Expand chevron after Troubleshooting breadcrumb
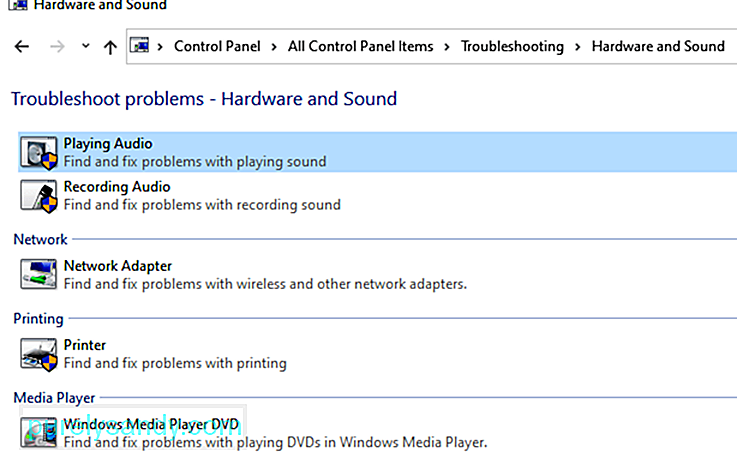Image resolution: width=737 pixels, height=460 pixels. pyautogui.click(x=578, y=47)
